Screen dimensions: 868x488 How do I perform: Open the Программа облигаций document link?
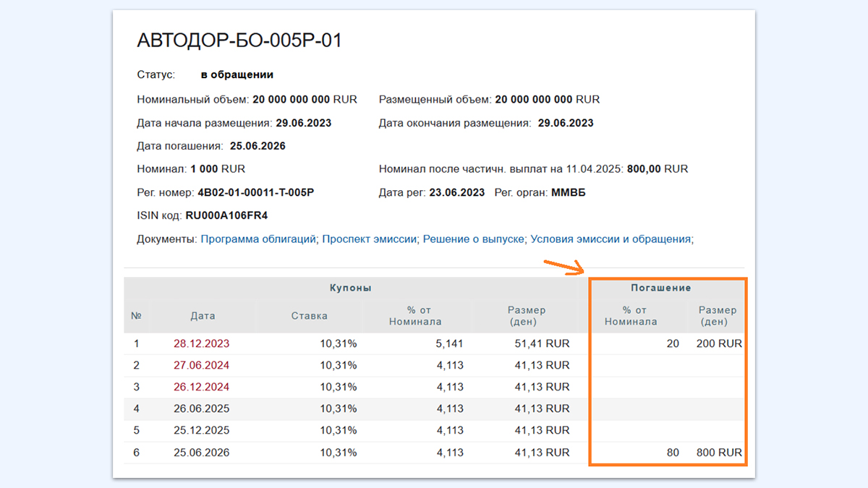click(258, 239)
